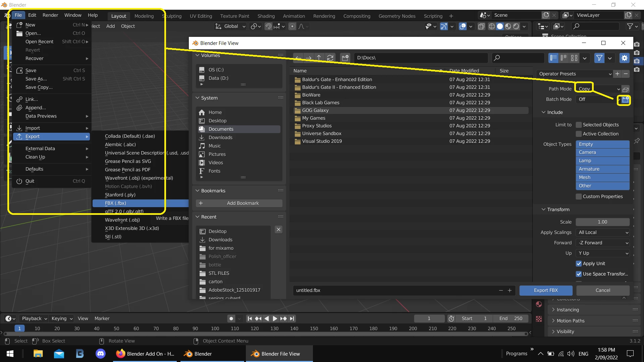Click the Export FBX button

(x=546, y=290)
